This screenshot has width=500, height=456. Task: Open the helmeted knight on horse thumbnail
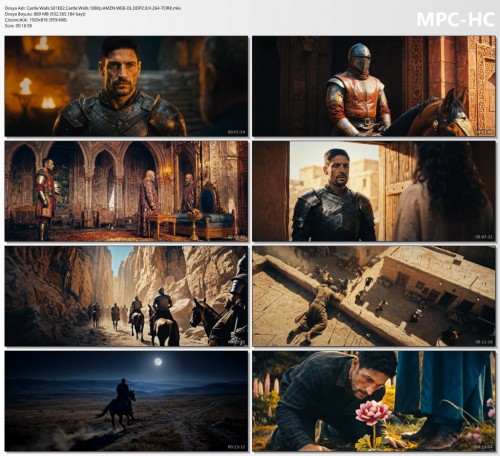(x=374, y=86)
